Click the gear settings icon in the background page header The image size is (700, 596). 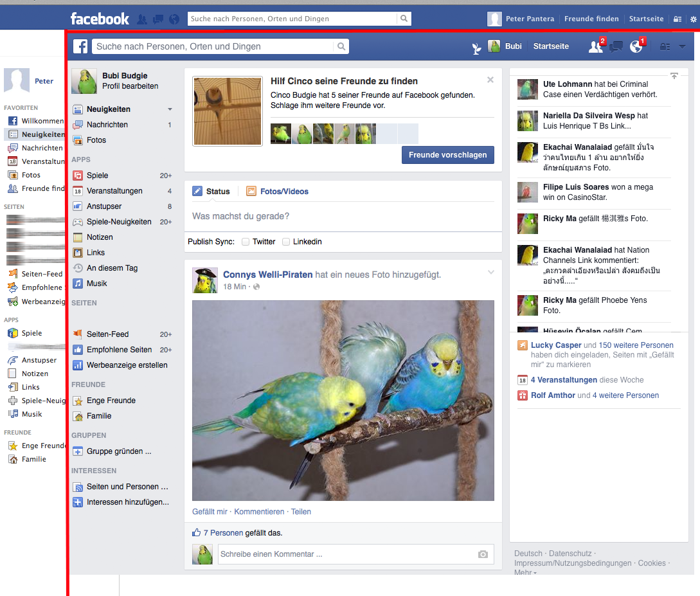click(694, 19)
